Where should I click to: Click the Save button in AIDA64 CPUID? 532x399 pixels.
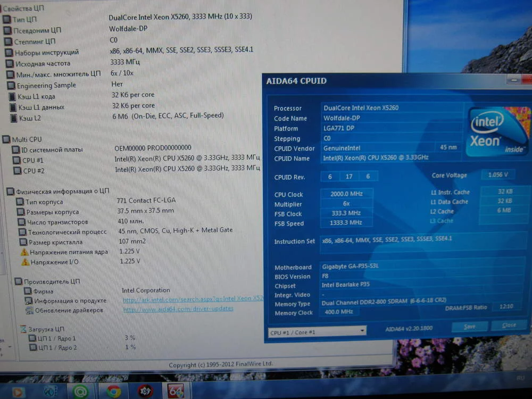click(470, 327)
